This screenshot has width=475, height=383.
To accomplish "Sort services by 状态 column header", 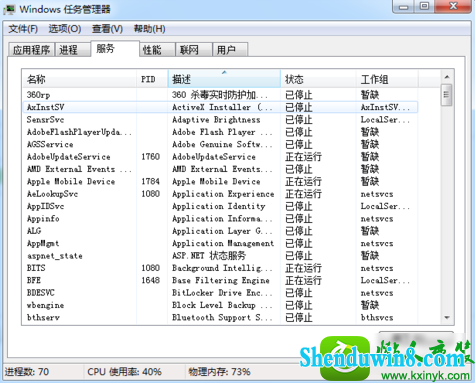I will coord(318,79).
